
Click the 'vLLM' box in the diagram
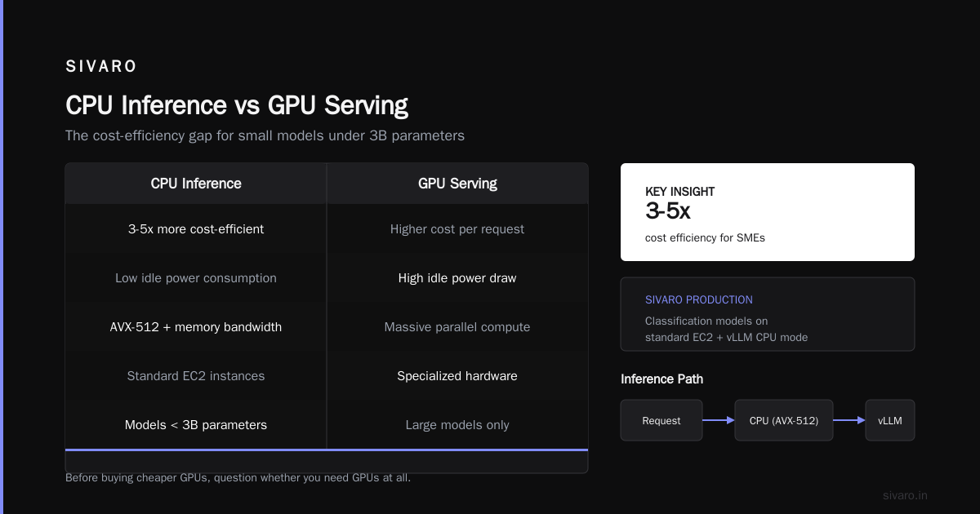pos(890,420)
